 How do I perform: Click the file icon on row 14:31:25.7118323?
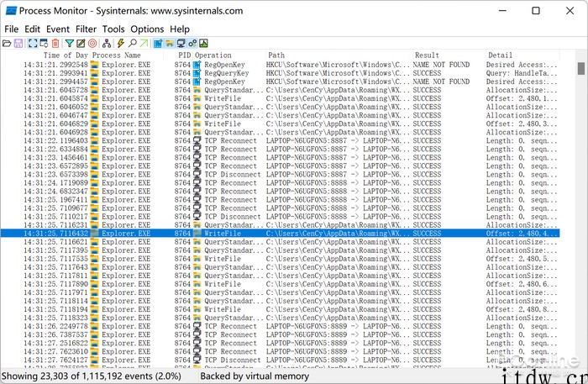197,318
